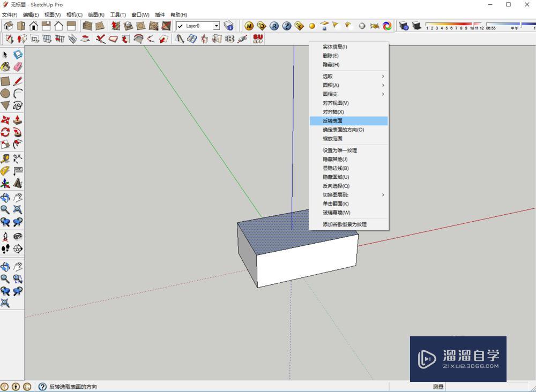Pick the Paint Bucket tool
The width and height of the screenshot is (536, 392).
[x=5, y=66]
